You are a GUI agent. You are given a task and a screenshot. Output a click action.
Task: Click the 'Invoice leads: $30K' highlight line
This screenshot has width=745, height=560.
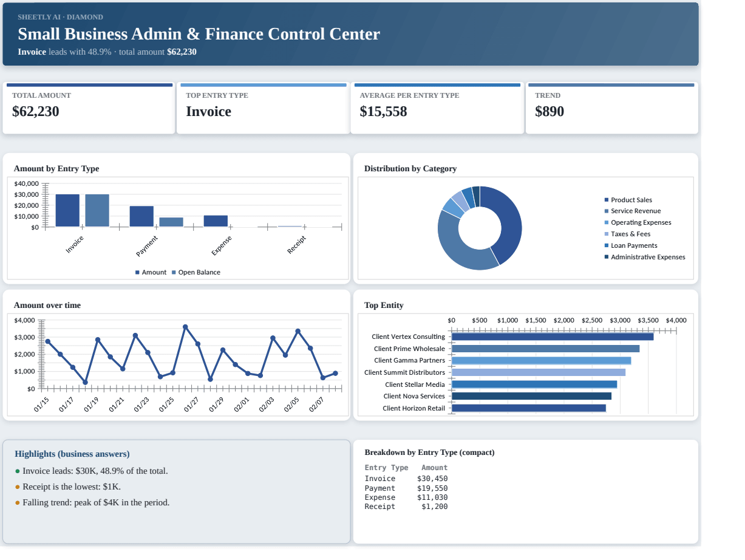(x=92, y=471)
